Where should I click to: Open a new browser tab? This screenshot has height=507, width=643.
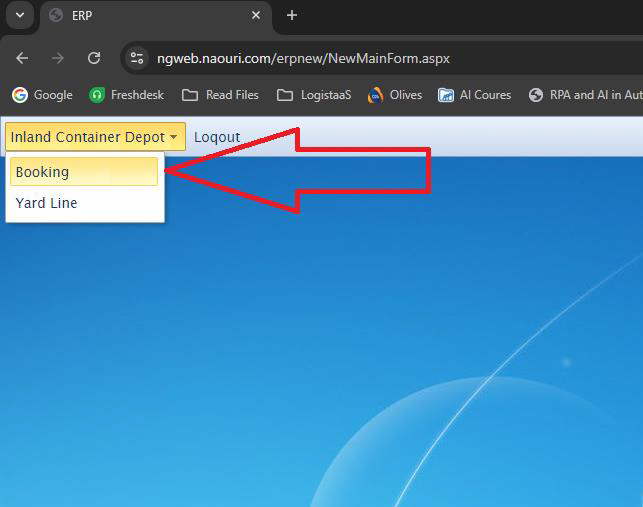coord(292,16)
